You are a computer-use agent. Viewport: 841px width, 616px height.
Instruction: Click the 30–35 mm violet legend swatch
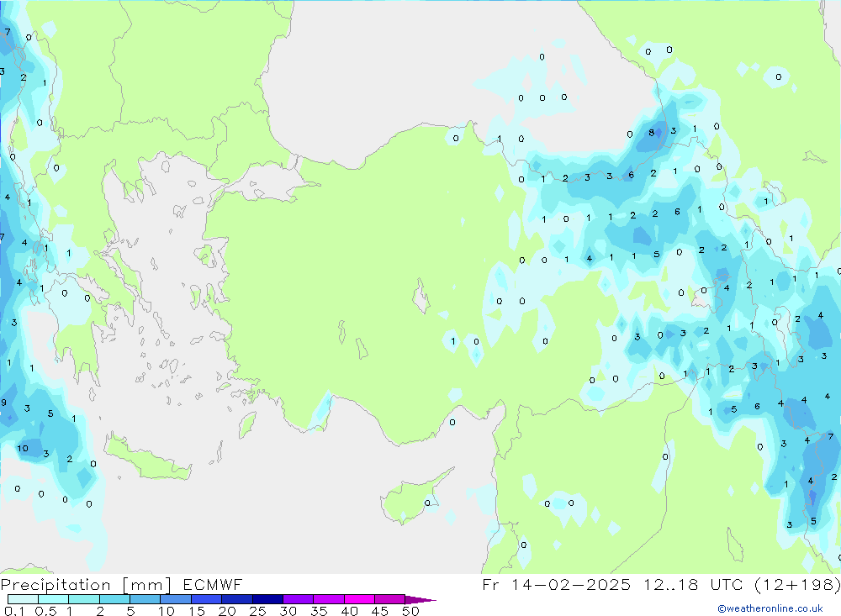(x=299, y=599)
